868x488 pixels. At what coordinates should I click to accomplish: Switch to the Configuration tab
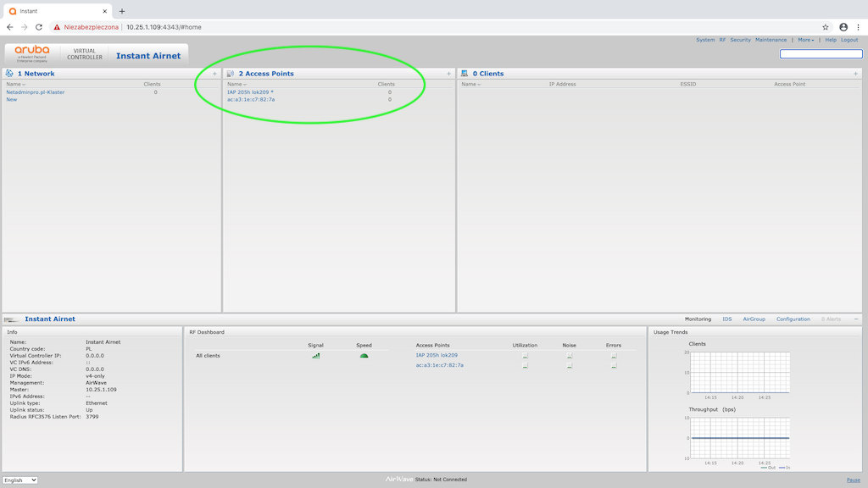click(793, 319)
